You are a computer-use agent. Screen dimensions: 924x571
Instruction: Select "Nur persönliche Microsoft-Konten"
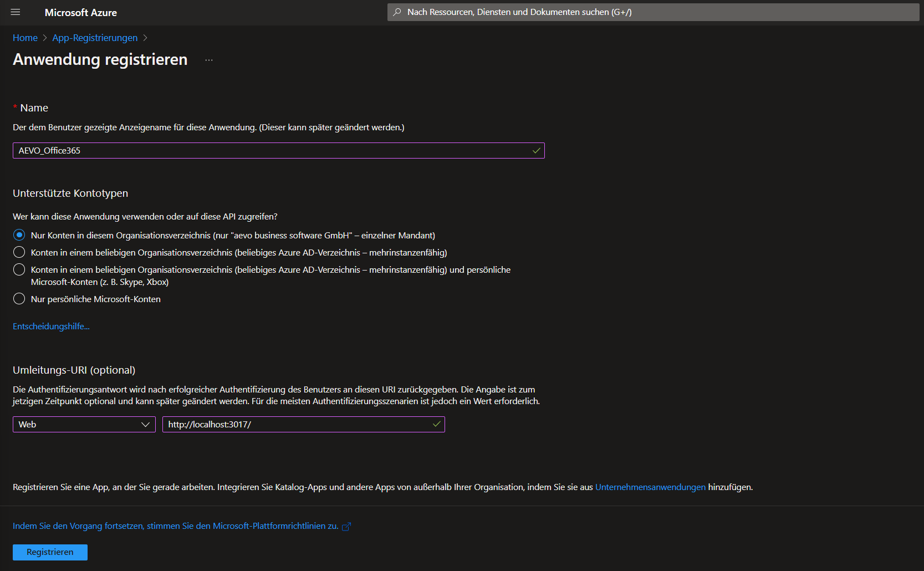(x=18, y=299)
